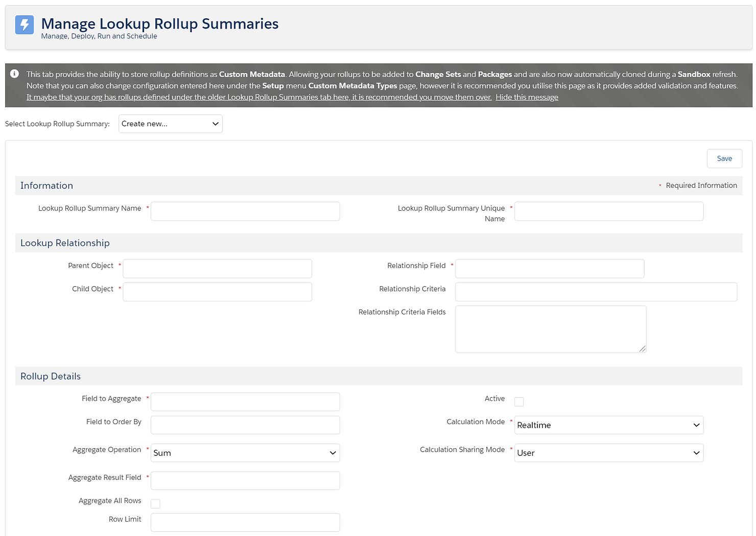Click the Aggregate Result Field input
Viewport: 756px width, 536px height.
coord(245,481)
